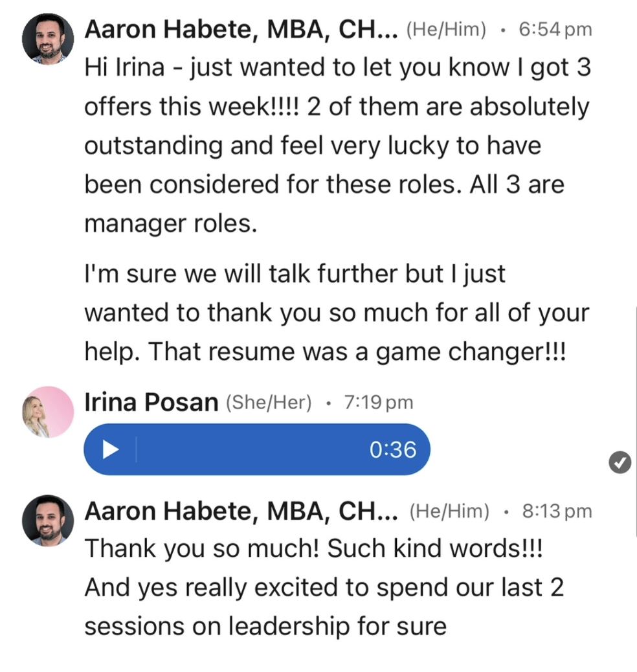Viewport: 637px width, 672px height.
Task: Play Irina Posan's voice message
Action: tap(111, 449)
